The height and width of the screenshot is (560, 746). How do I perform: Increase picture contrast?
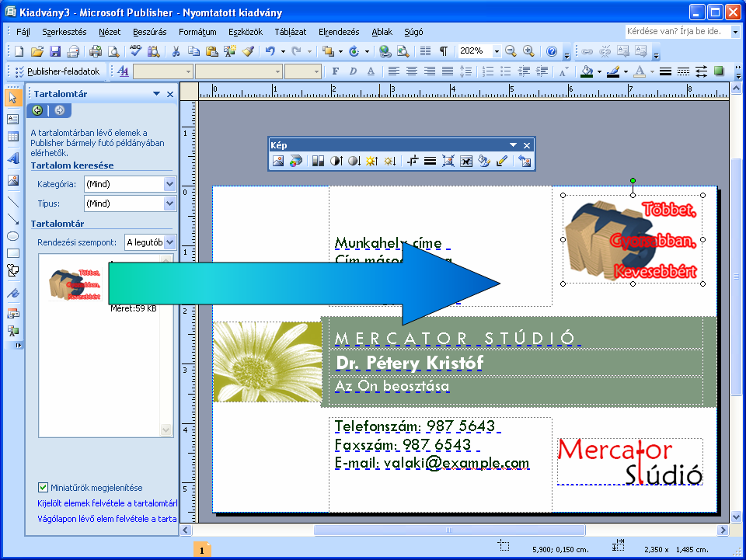[336, 161]
